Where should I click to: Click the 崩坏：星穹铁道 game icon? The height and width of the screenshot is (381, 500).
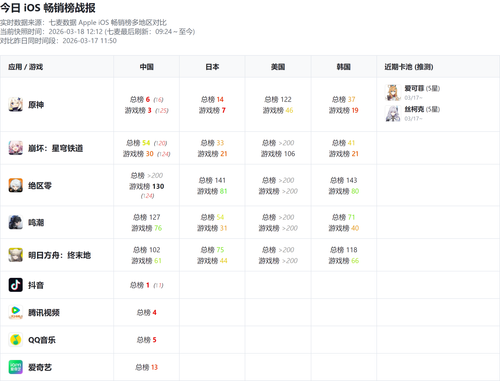pyautogui.click(x=15, y=148)
